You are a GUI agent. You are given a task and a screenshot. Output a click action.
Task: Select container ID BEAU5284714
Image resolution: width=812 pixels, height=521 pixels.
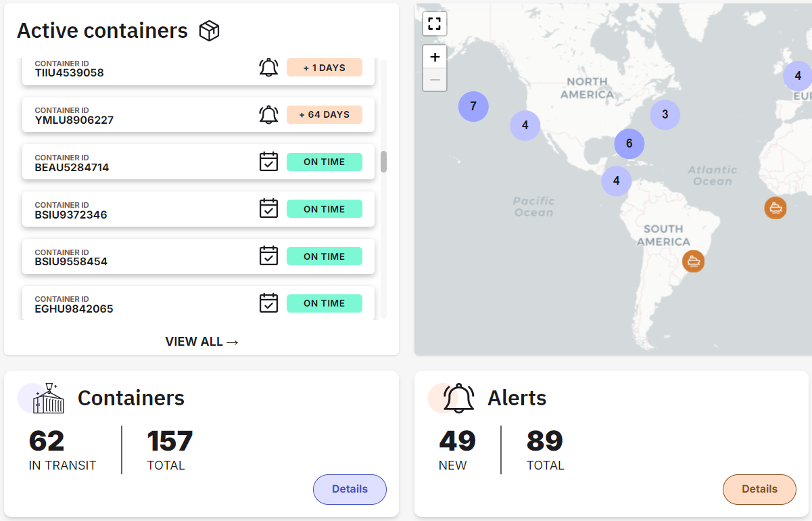point(72,167)
